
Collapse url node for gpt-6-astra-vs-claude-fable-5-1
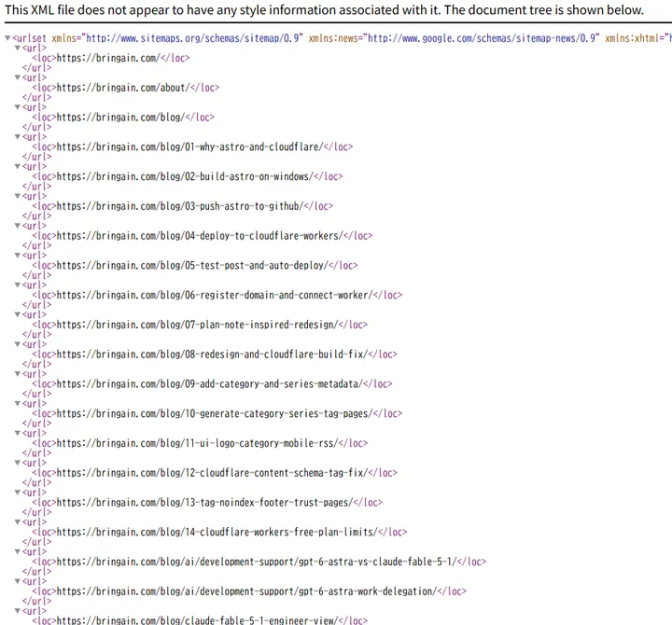(18, 551)
